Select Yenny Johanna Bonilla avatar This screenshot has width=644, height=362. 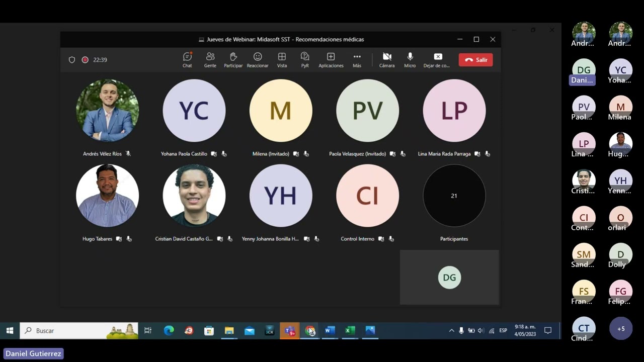pyautogui.click(x=281, y=196)
